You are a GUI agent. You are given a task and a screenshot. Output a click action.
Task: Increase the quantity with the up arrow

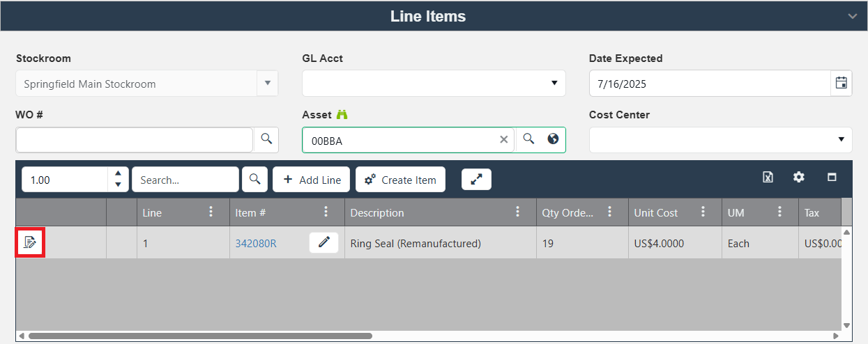point(118,173)
